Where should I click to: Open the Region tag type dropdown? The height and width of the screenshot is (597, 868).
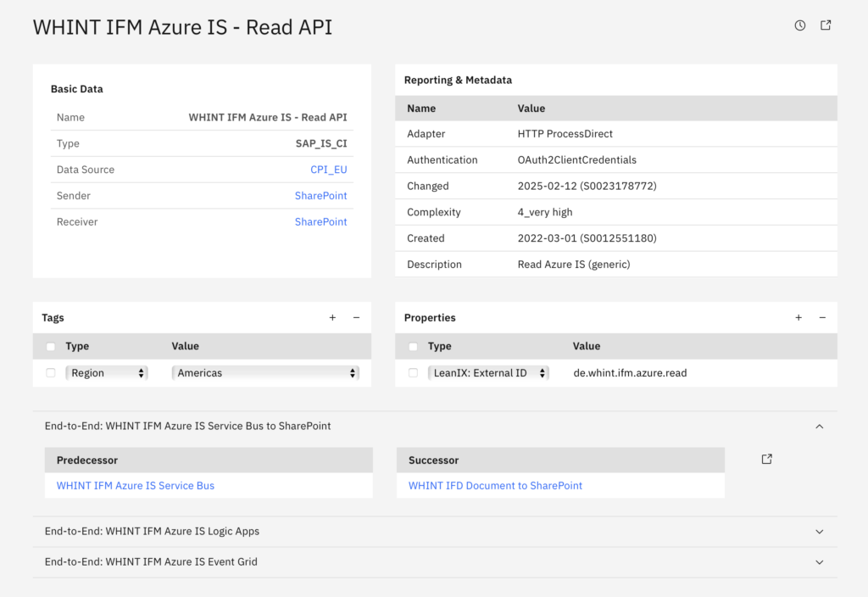click(x=107, y=373)
